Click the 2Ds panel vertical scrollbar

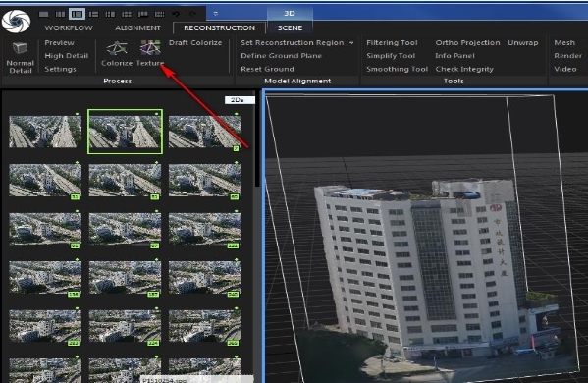(x=257, y=138)
